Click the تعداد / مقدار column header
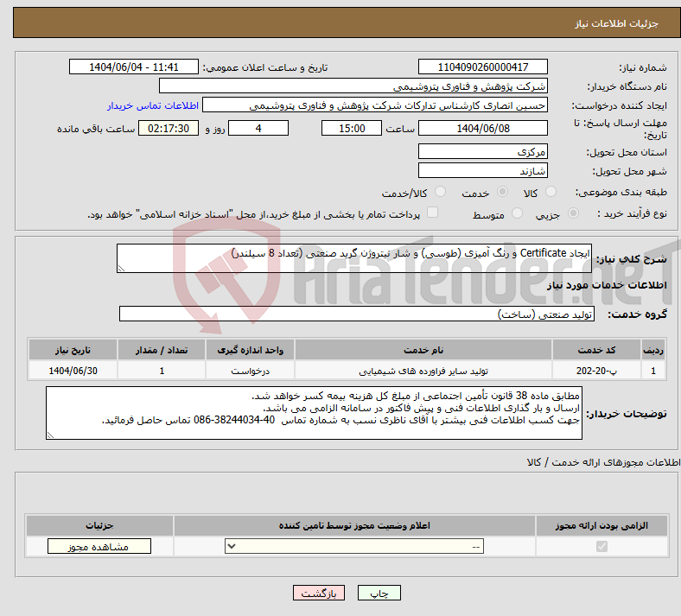Image resolution: width=681 pixels, height=616 pixels. tap(162, 350)
